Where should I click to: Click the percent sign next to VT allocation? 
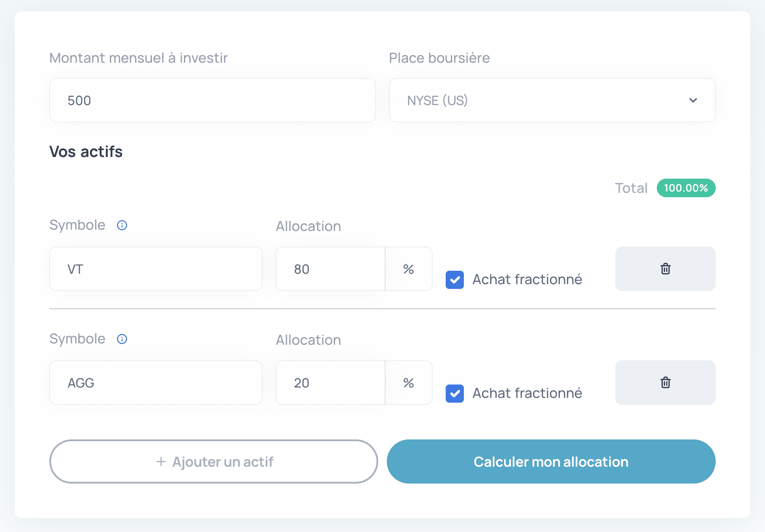408,269
